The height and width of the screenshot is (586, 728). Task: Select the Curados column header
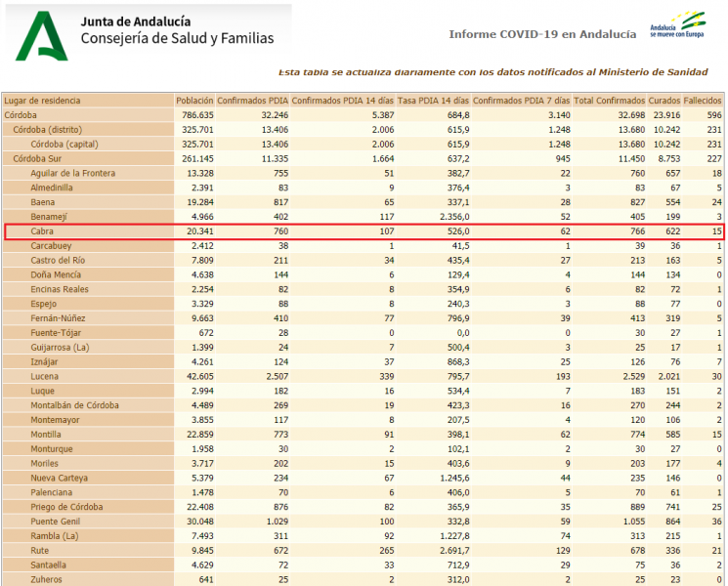point(664,101)
